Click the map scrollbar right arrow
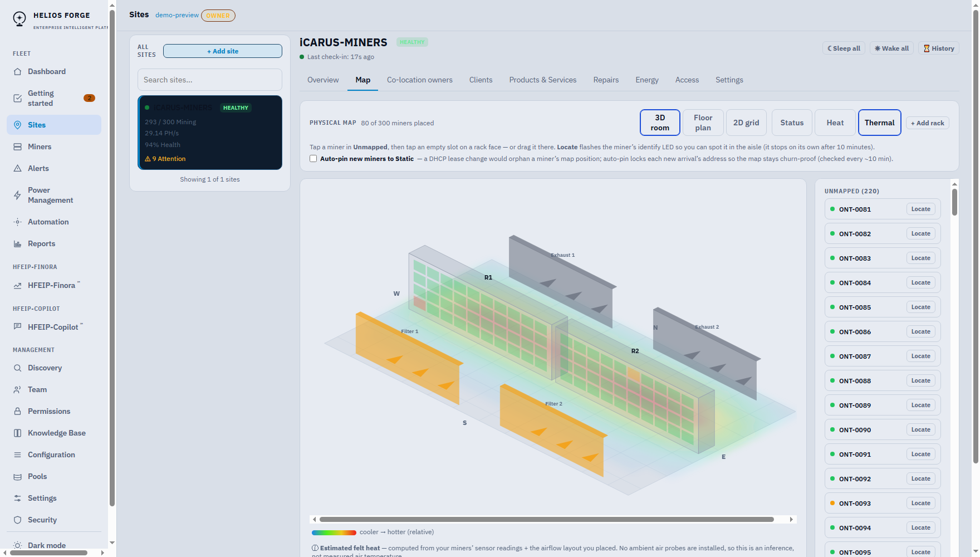 pos(791,519)
